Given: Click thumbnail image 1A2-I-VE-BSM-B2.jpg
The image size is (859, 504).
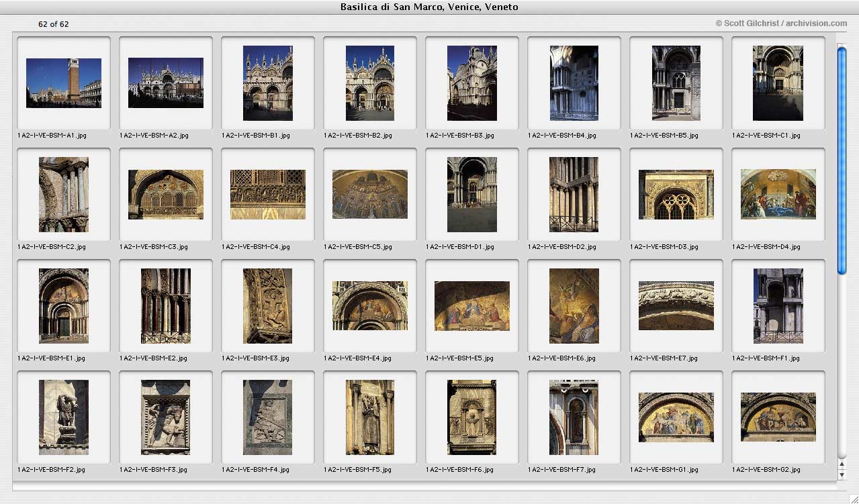Looking at the screenshot, I should tap(370, 83).
